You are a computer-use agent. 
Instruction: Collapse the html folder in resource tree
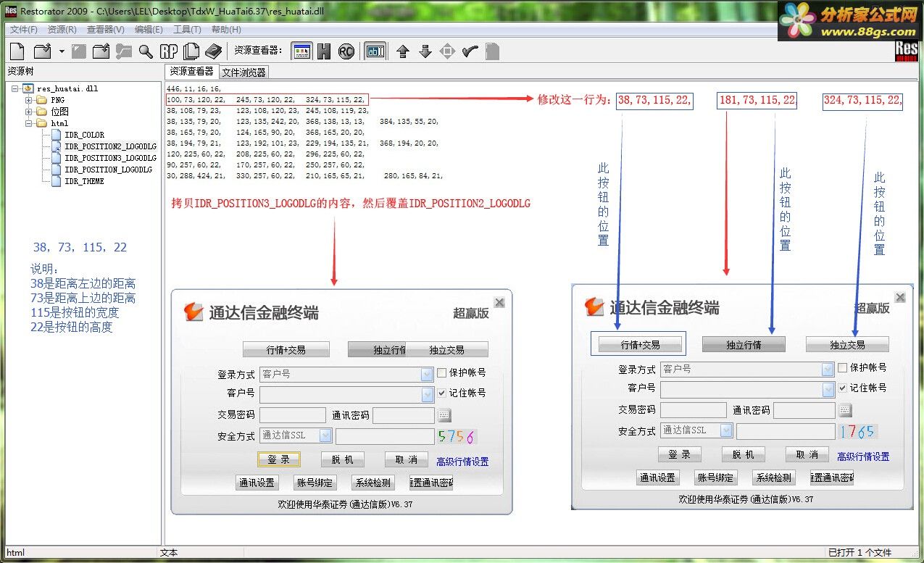click(x=29, y=123)
